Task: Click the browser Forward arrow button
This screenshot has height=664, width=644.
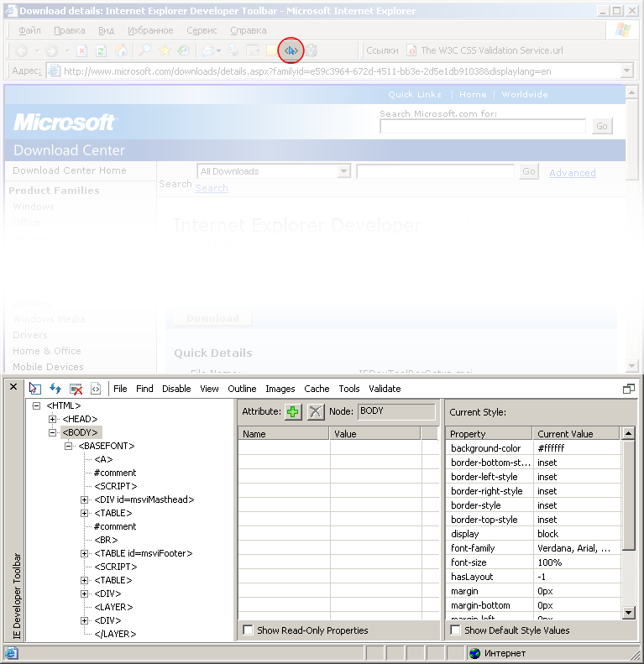Action: coord(52,51)
